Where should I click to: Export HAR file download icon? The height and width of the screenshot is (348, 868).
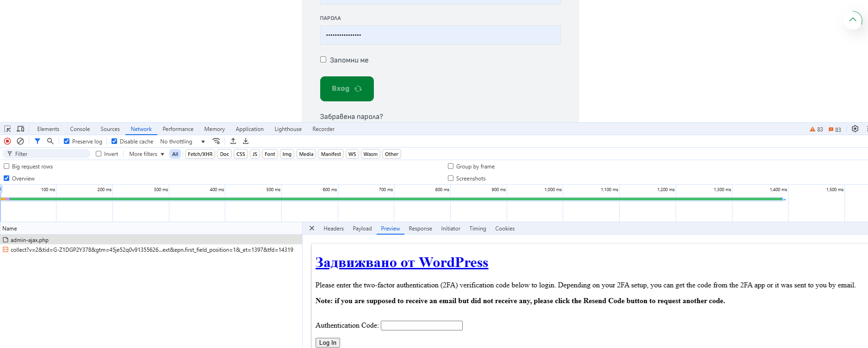point(246,141)
